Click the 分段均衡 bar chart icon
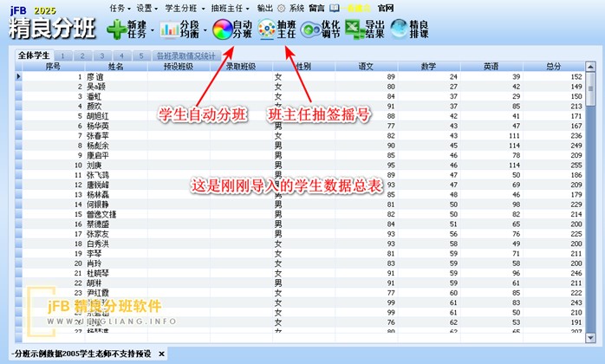Viewport: 605px width, 364px height. [x=168, y=29]
